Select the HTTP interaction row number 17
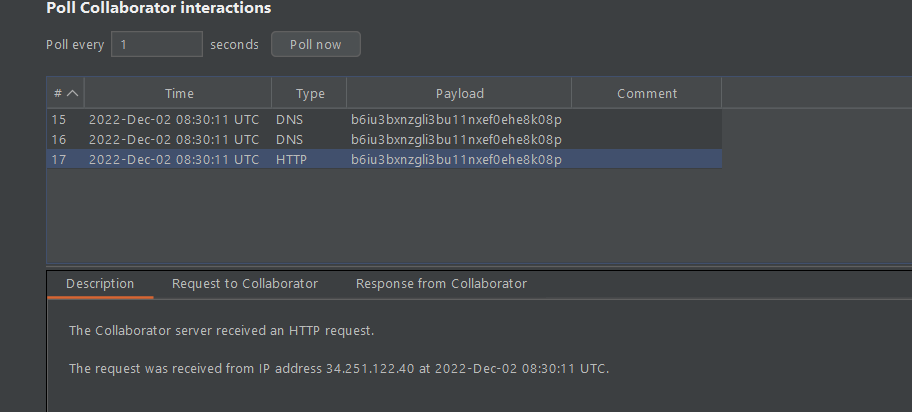This screenshot has height=412, width=912. point(59,159)
